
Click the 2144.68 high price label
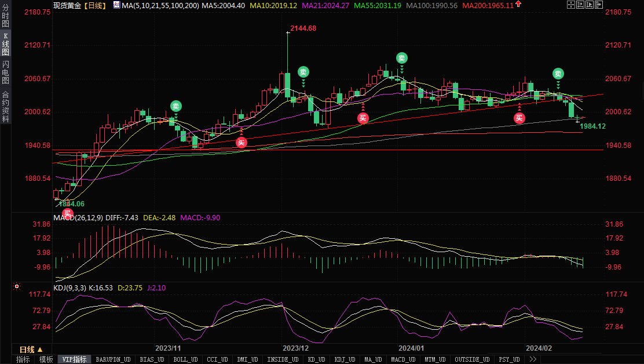(x=303, y=28)
